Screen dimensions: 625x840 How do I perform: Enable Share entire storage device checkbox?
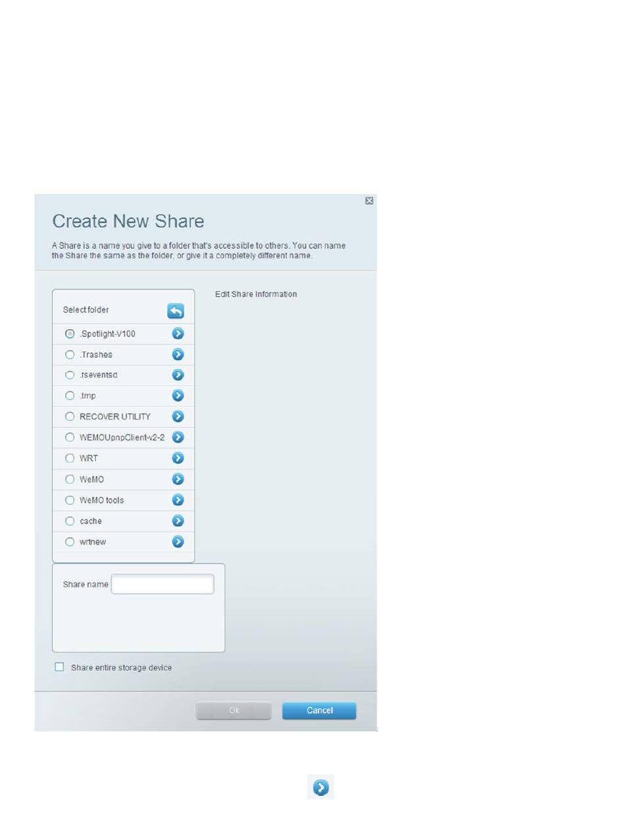coord(60,667)
